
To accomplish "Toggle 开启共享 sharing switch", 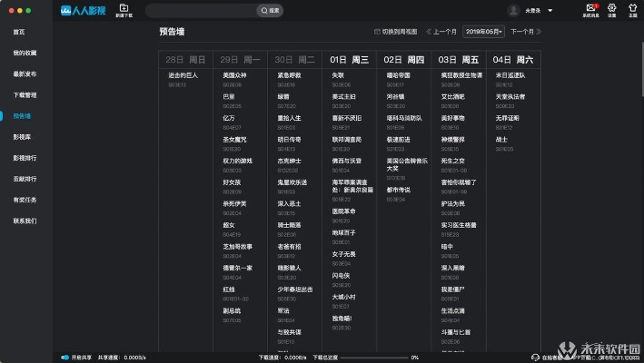I will tap(65, 358).
